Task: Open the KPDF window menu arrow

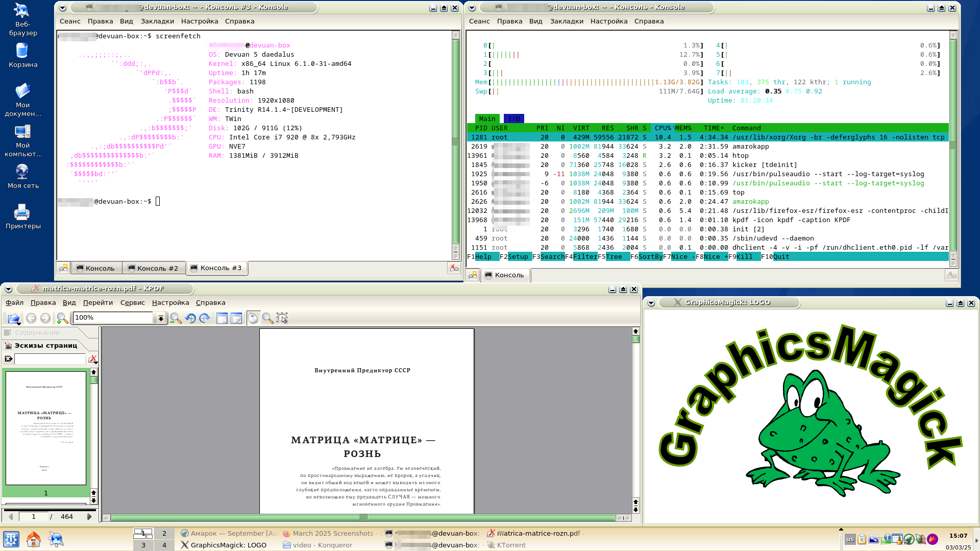Action: point(8,289)
